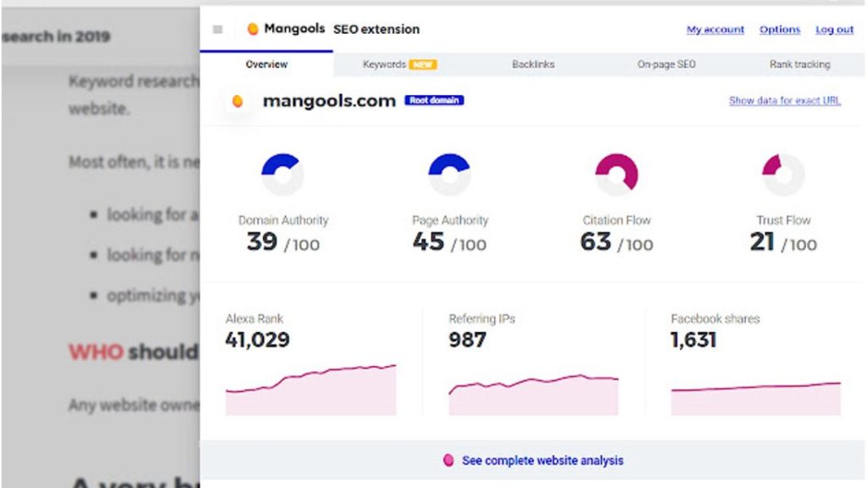Click the NEW badge on Keywords tab
The width and height of the screenshot is (868, 488).
[423, 64]
